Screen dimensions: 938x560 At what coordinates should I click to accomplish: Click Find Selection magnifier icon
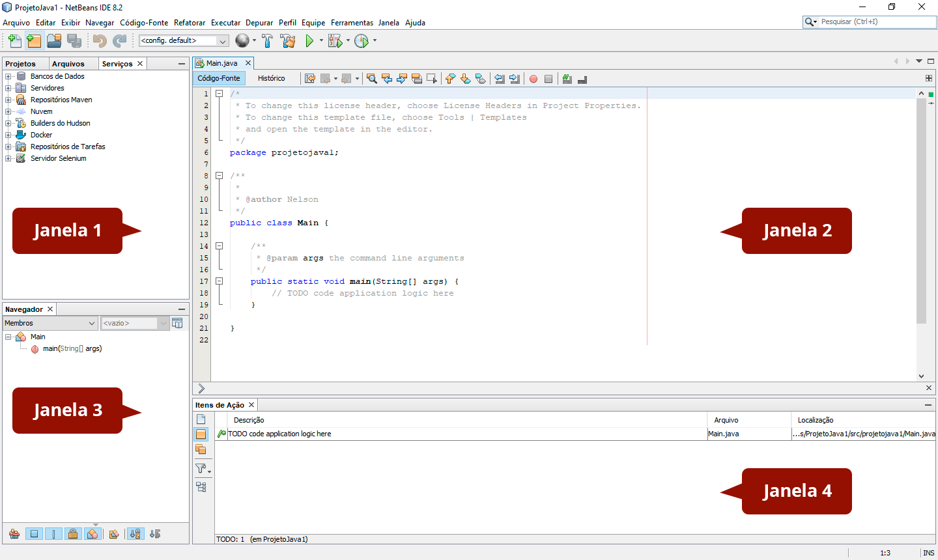click(x=371, y=79)
